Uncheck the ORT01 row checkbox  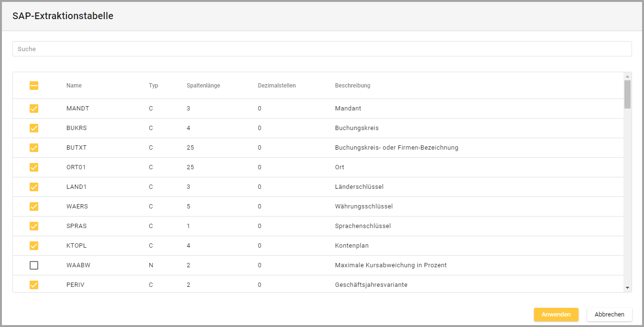(34, 167)
